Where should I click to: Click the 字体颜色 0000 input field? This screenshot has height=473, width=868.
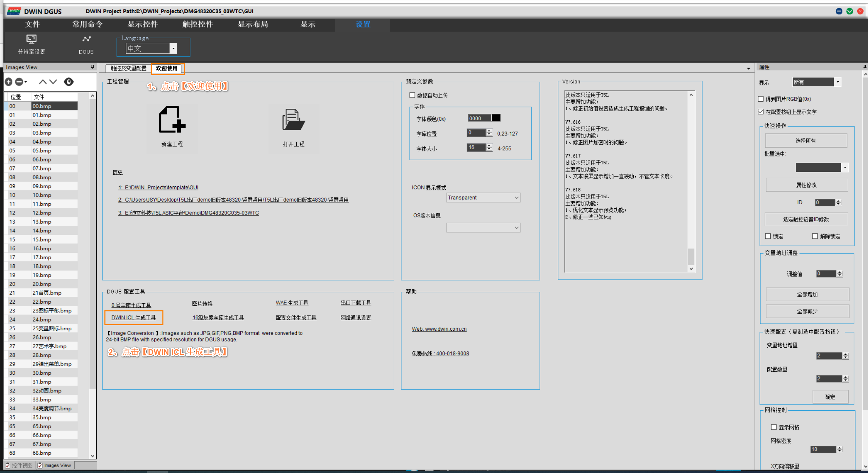click(479, 118)
